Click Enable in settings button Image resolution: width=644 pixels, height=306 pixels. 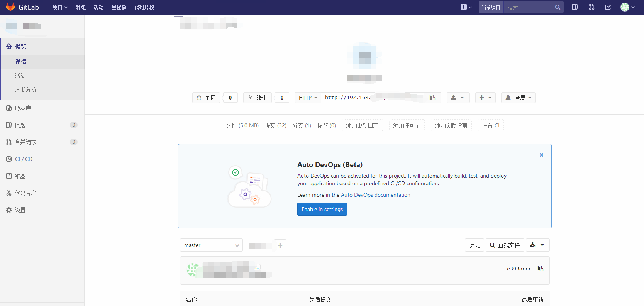tap(322, 209)
